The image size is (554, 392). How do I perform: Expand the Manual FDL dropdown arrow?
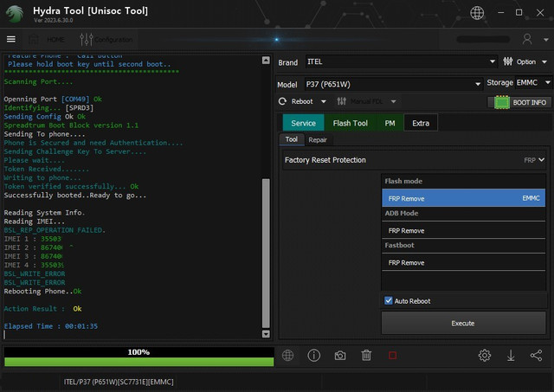coord(393,102)
